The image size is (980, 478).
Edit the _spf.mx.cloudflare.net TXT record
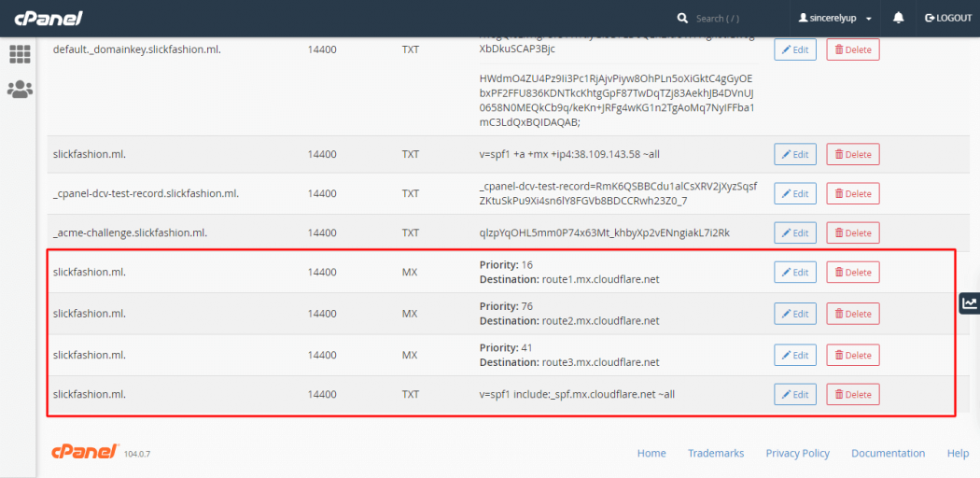coord(795,394)
